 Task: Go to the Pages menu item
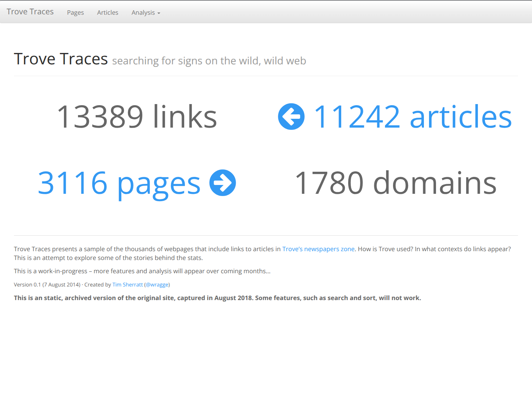click(x=75, y=13)
